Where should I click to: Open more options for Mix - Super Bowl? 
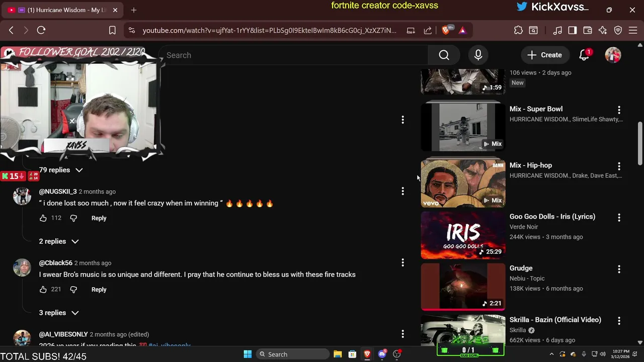click(619, 110)
